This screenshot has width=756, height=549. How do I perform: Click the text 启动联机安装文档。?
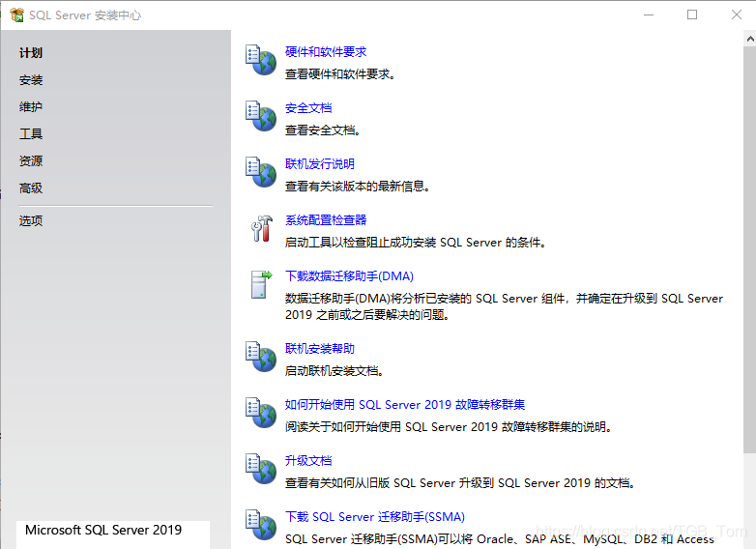click(x=334, y=371)
